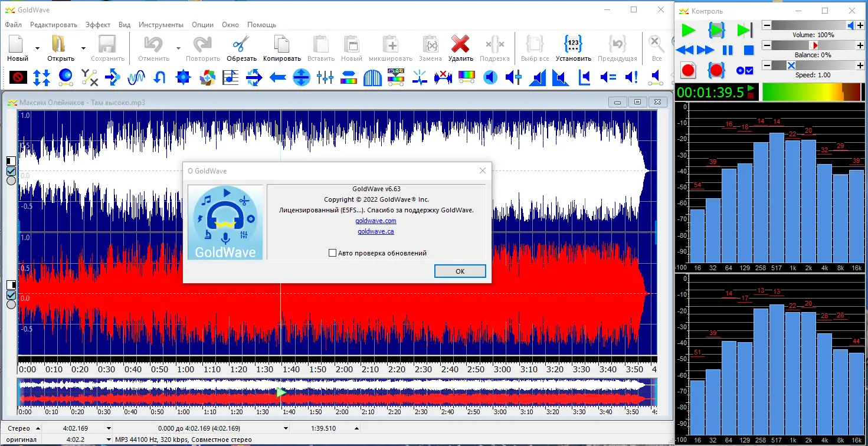Screen dimensions: 868x446
Task: Click the blue up-down double arrows effect icon
Action: [x=41, y=77]
